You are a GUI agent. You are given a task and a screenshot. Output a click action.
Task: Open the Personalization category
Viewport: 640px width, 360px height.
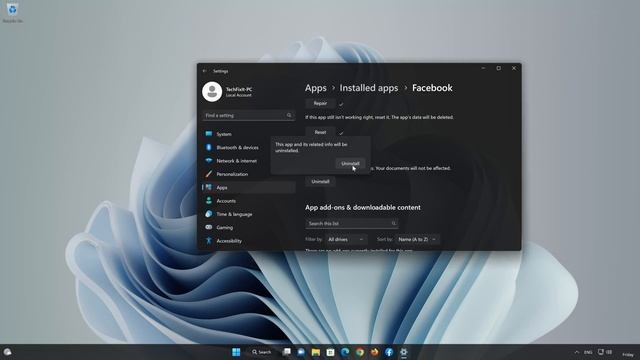[249, 174]
